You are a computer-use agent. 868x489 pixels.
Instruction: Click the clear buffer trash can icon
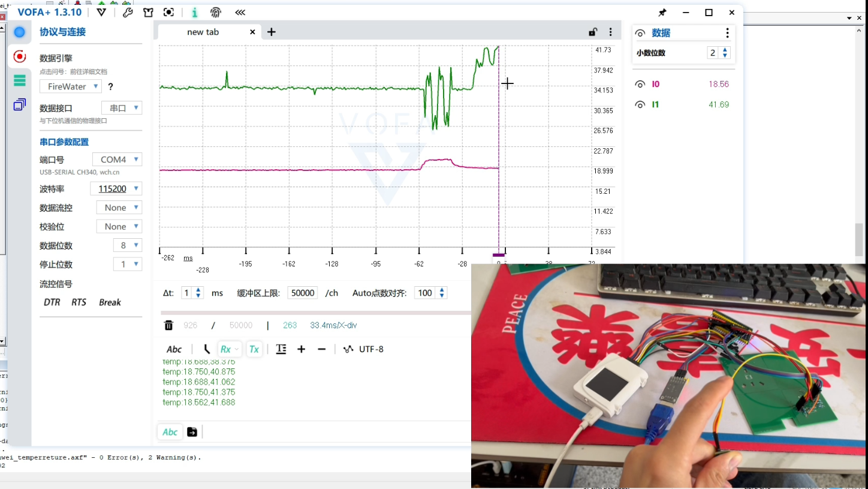pyautogui.click(x=168, y=325)
